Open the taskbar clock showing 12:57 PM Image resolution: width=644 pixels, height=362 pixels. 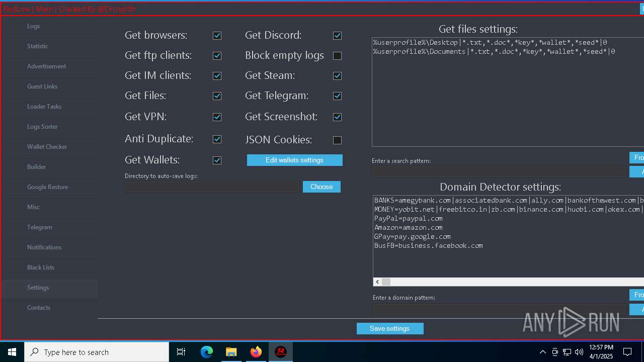point(601,352)
